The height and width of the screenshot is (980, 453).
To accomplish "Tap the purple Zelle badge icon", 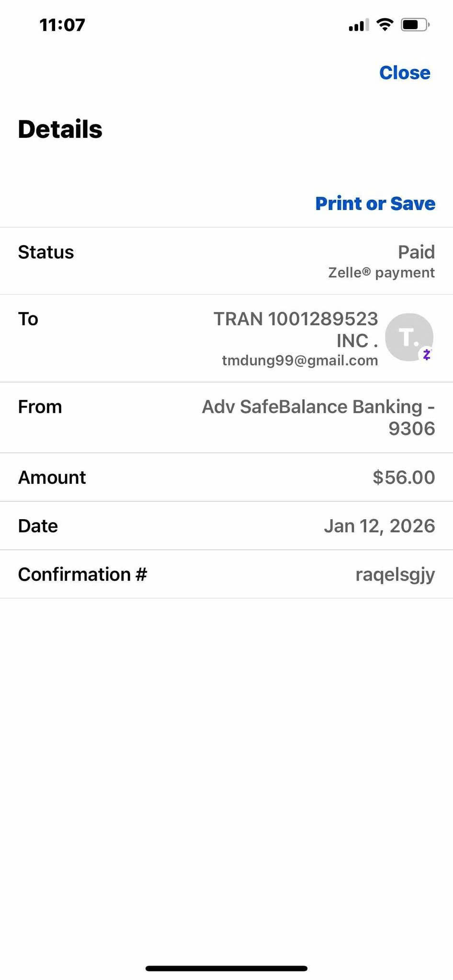I will [x=427, y=355].
